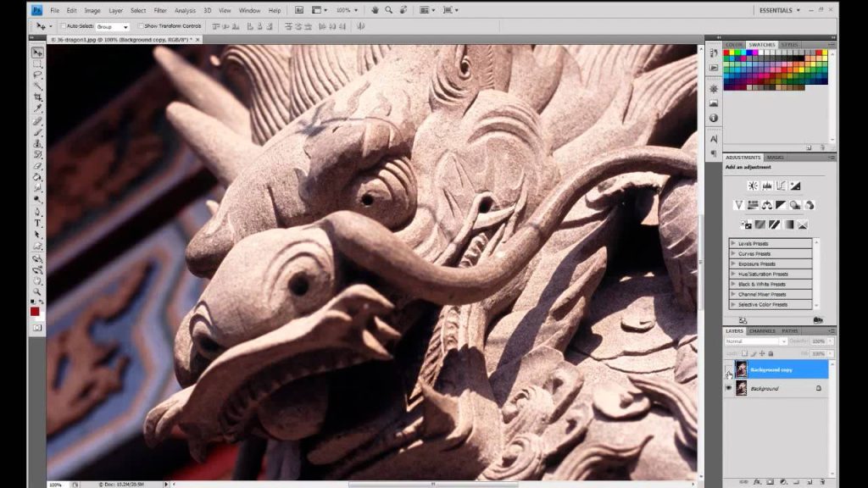This screenshot has width=868, height=488.
Task: Switch to the Paths tab
Action: click(x=790, y=331)
